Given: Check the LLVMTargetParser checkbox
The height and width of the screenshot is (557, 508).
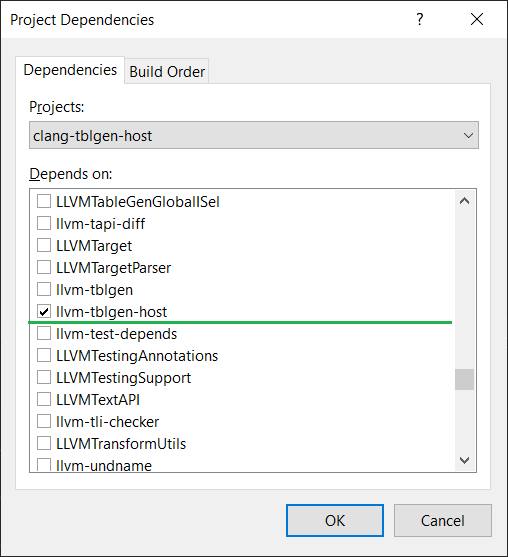Looking at the screenshot, I should [x=44, y=267].
